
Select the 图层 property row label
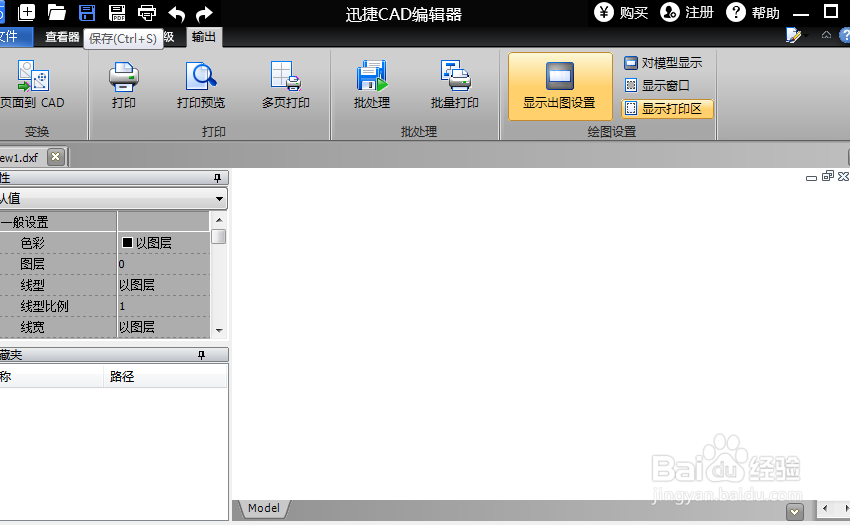(33, 264)
